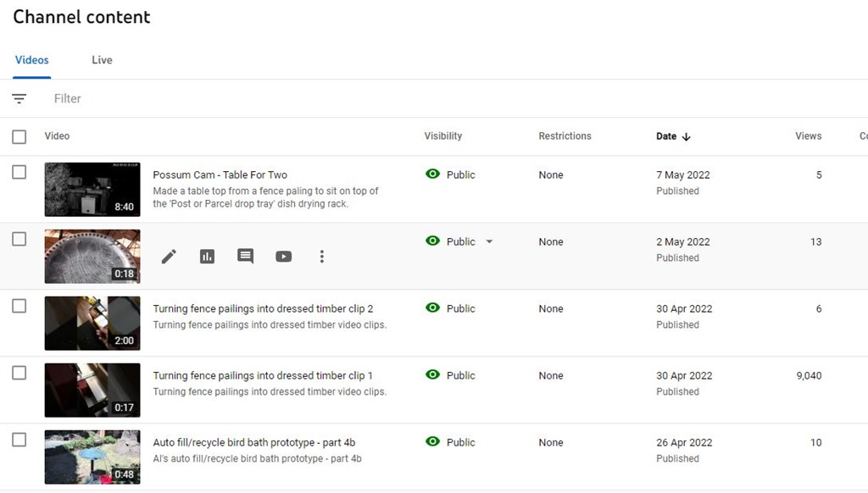
Task: Open analytics bar chart icon
Action: coord(207,257)
